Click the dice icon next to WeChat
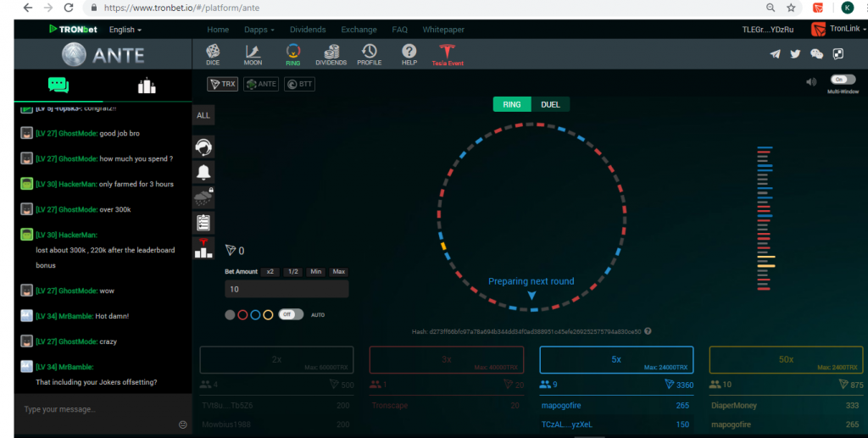The height and width of the screenshot is (438, 868). click(838, 53)
